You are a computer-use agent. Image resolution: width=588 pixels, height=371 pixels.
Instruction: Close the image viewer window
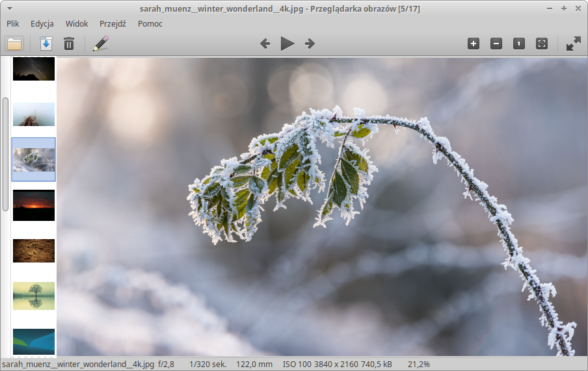pos(578,8)
